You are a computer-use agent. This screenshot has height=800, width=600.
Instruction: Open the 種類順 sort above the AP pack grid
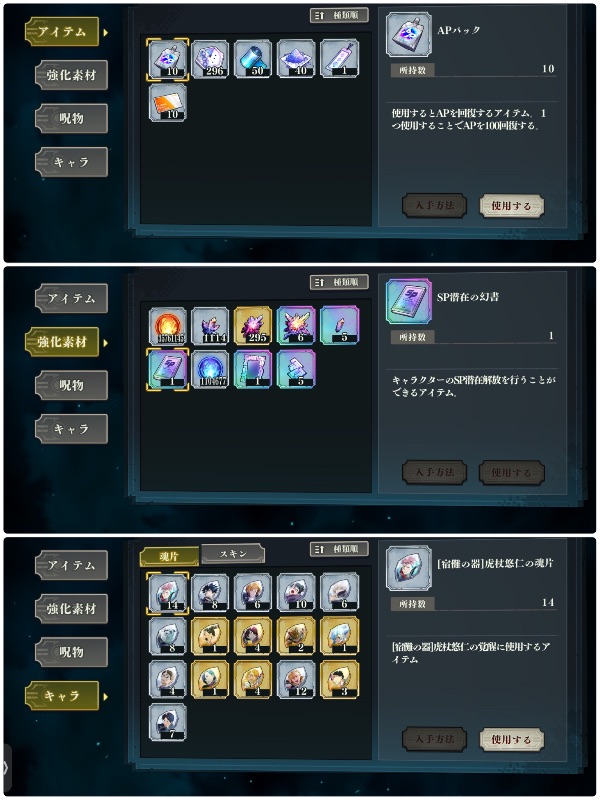pyautogui.click(x=339, y=15)
